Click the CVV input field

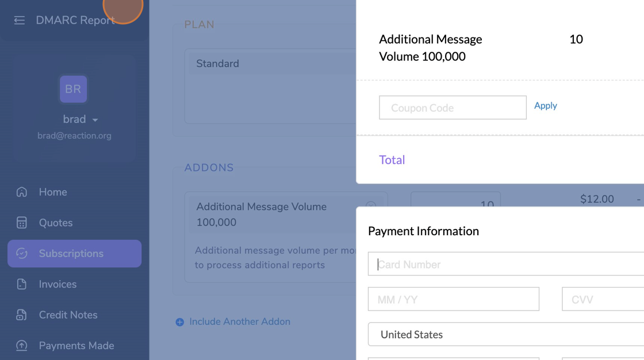pyautogui.click(x=603, y=299)
